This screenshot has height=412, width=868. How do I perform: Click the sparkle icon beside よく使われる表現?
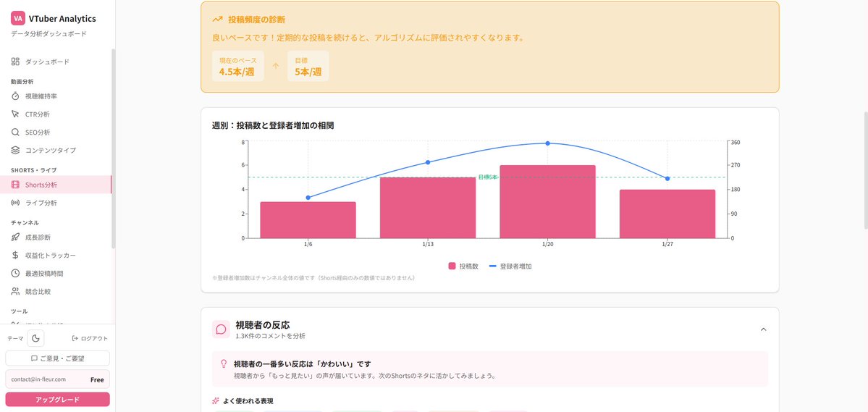tap(216, 400)
